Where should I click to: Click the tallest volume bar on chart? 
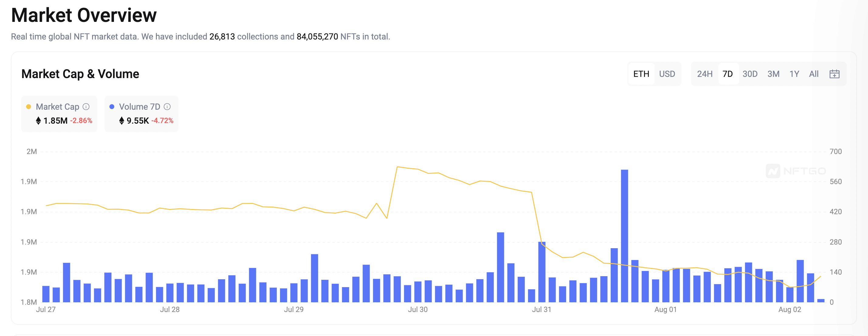[x=624, y=236]
